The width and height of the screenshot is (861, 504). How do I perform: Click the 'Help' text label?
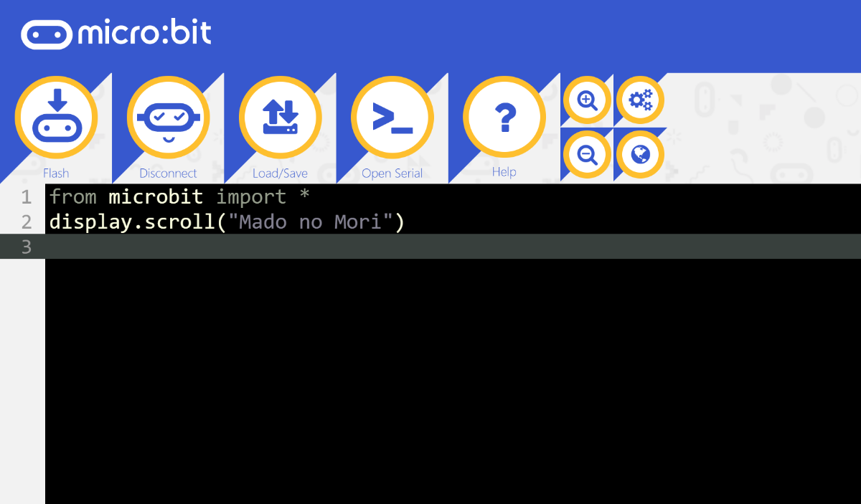pos(504,172)
